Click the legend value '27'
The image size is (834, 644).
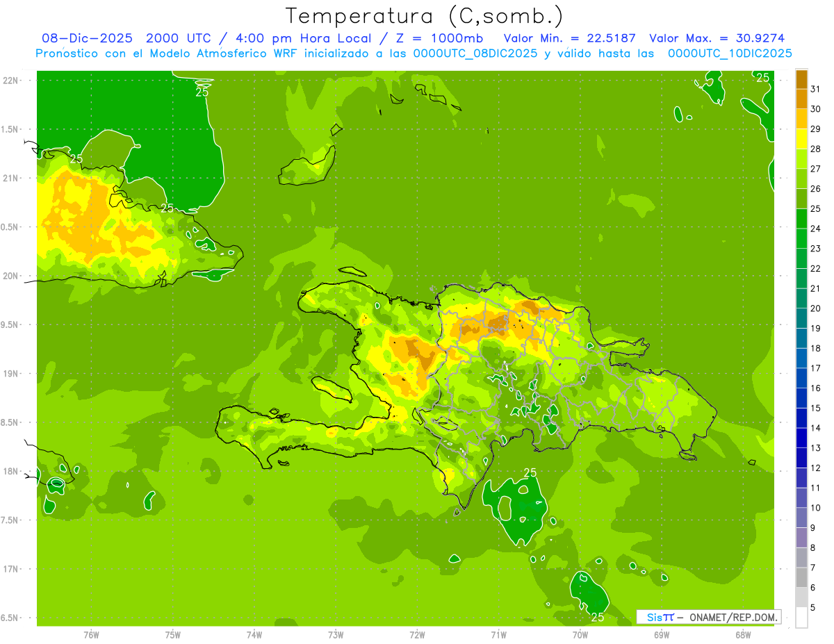815,169
